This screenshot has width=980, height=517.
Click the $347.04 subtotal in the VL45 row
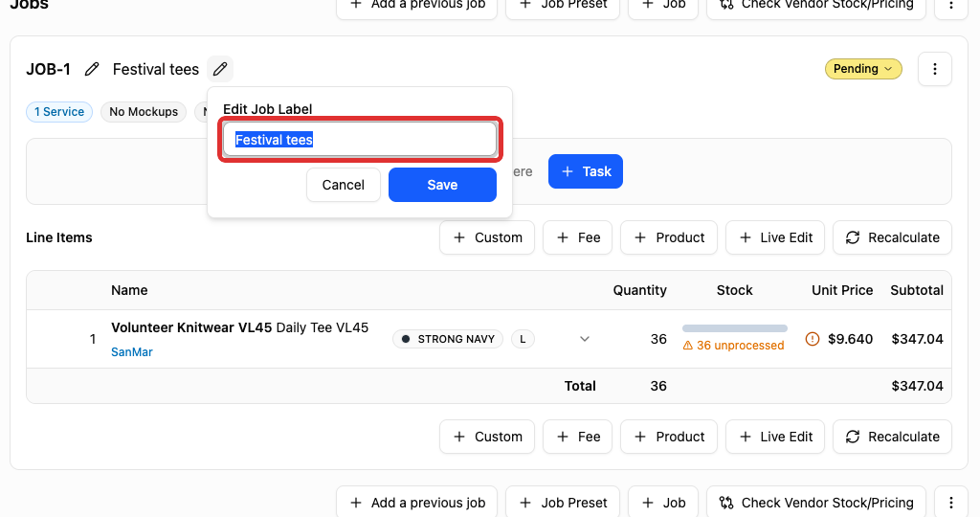pyautogui.click(x=917, y=339)
